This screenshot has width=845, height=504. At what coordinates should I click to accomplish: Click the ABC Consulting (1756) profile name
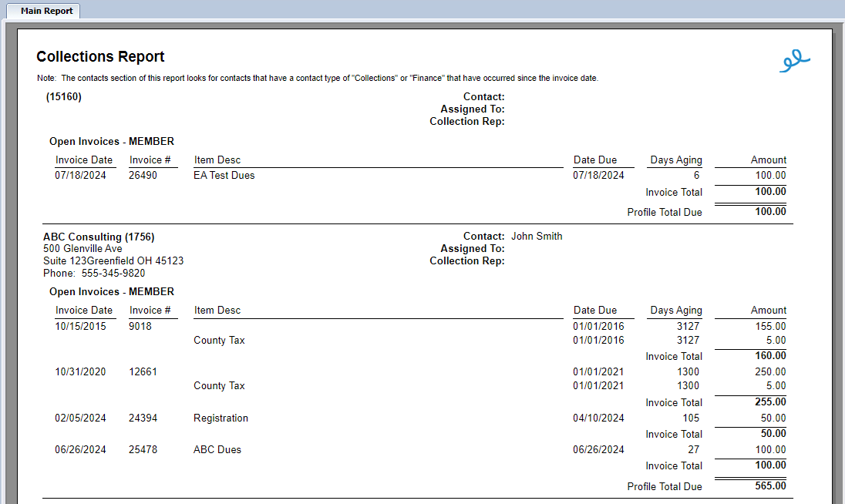click(x=99, y=237)
